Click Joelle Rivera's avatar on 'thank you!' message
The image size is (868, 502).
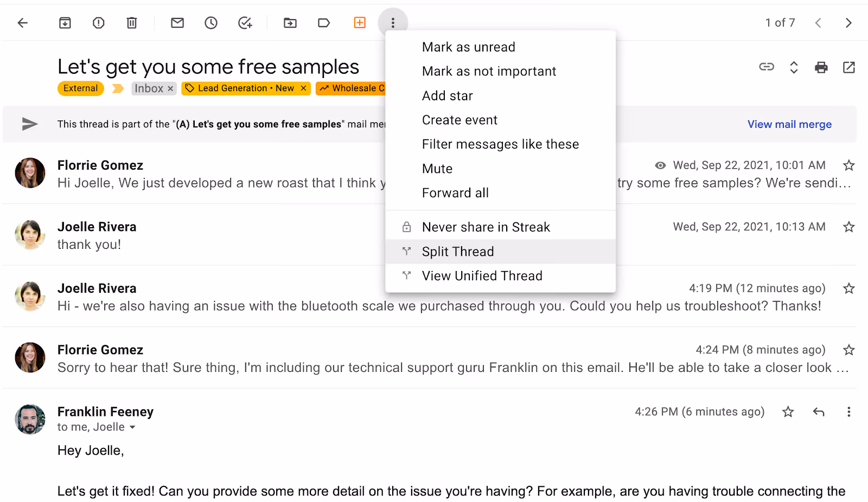(x=30, y=234)
